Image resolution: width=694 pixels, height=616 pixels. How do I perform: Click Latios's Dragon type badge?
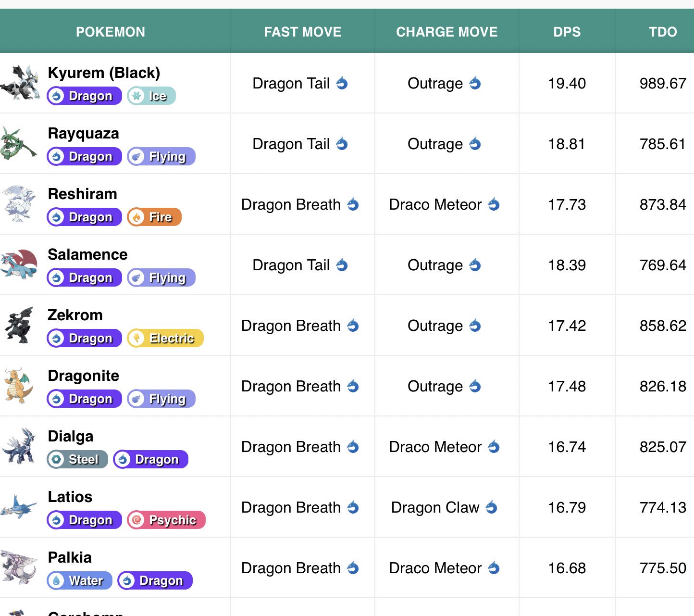84,520
